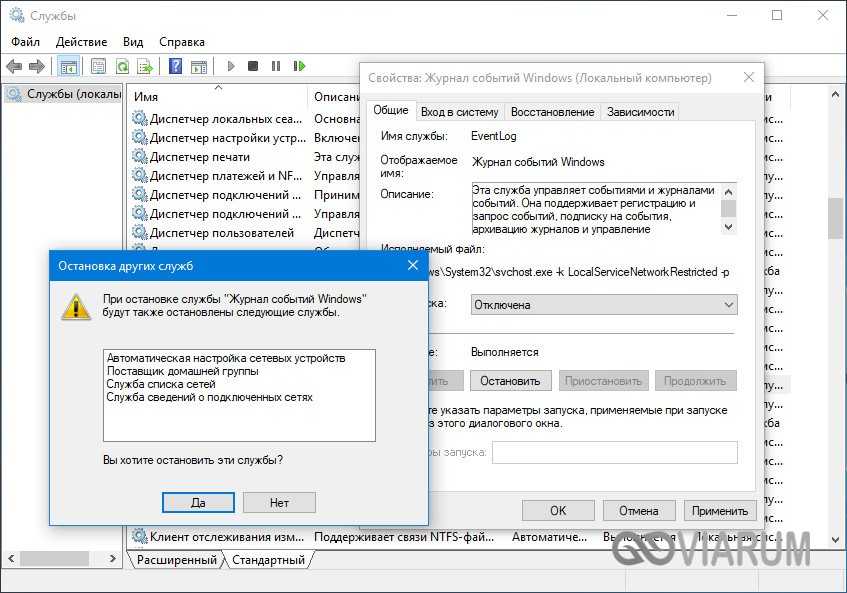Click the Refresh toolbar icon
This screenshot has width=847, height=593.
click(x=123, y=66)
